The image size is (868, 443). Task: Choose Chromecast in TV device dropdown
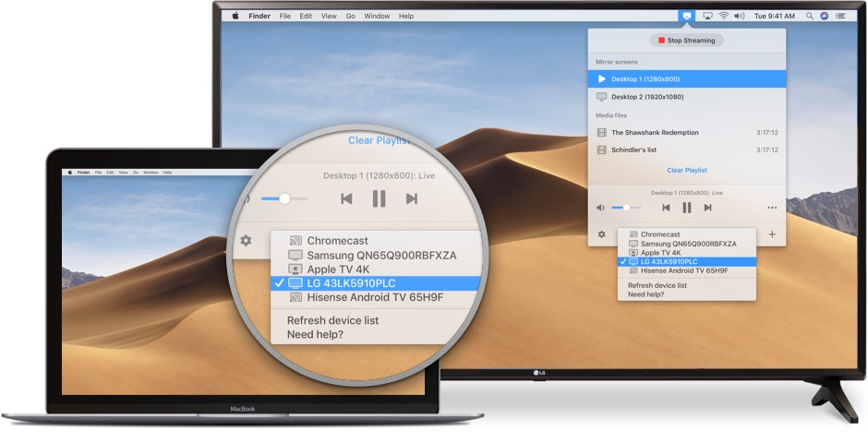point(686,234)
